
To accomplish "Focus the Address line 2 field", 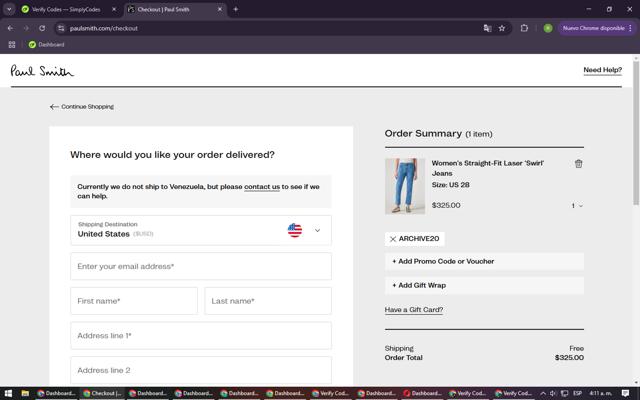I will click(x=201, y=370).
